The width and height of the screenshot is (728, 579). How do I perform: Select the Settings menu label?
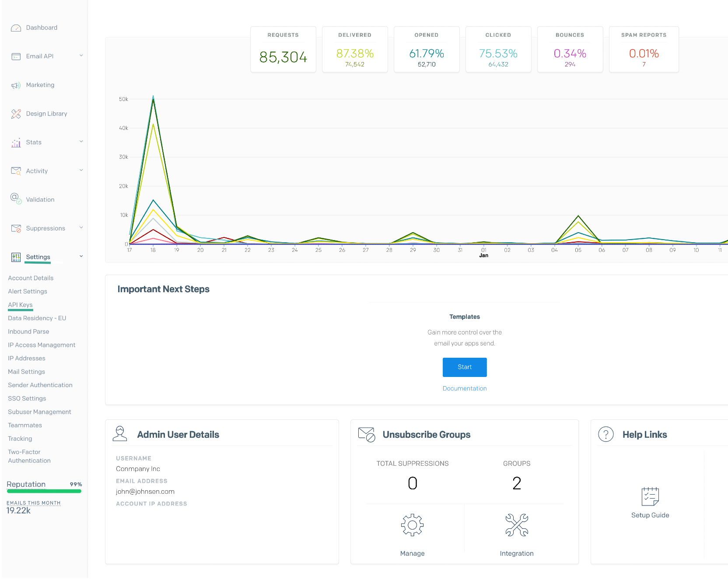(38, 257)
